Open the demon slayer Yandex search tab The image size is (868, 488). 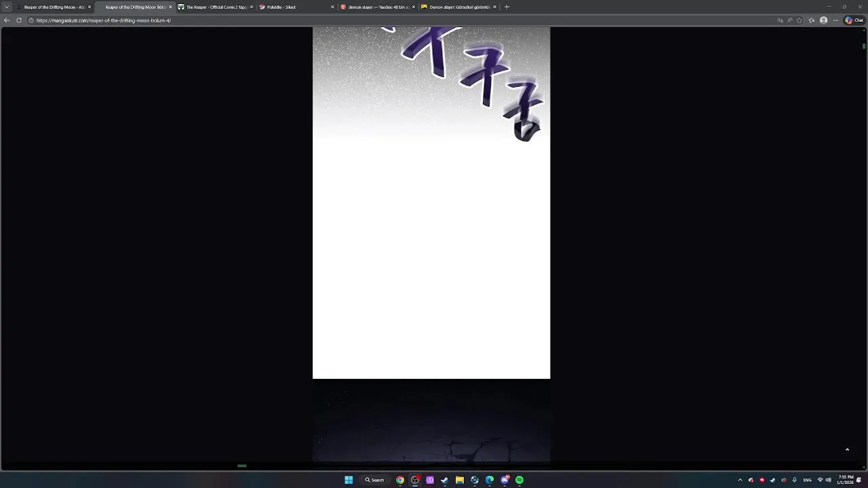pyautogui.click(x=378, y=7)
